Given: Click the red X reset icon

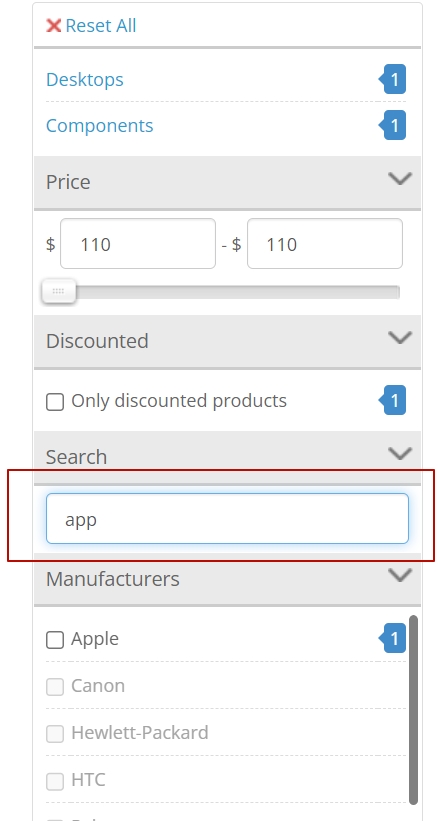Looking at the screenshot, I should pyautogui.click(x=53, y=25).
